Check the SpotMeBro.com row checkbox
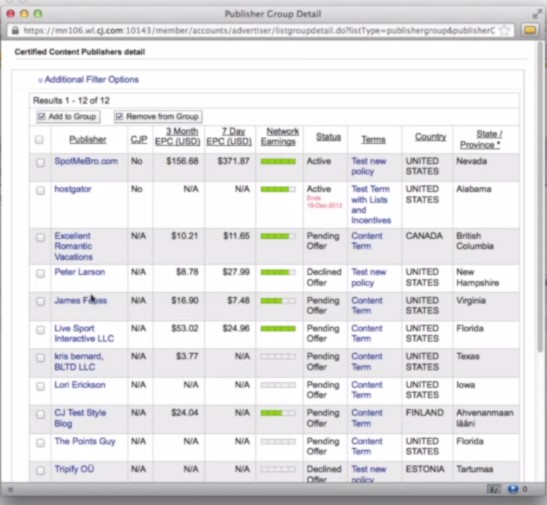547x505 pixels. tap(40, 163)
